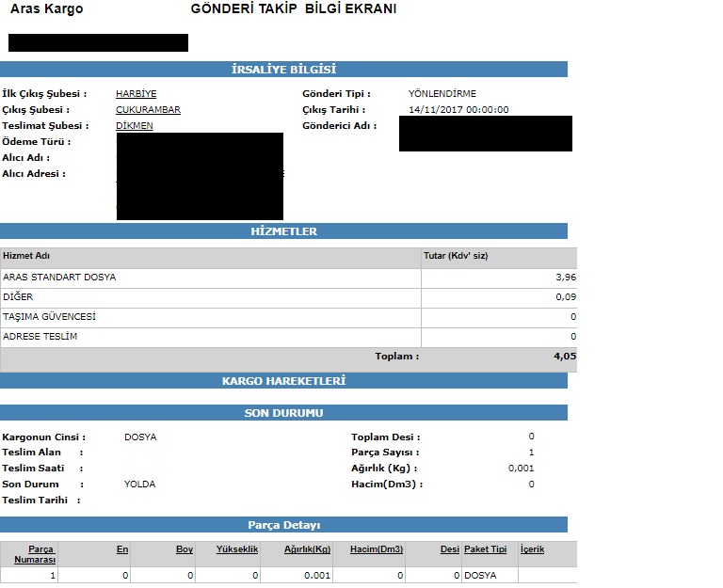Sort by İçerik column header
This screenshot has height=588, width=723.
pyautogui.click(x=532, y=549)
